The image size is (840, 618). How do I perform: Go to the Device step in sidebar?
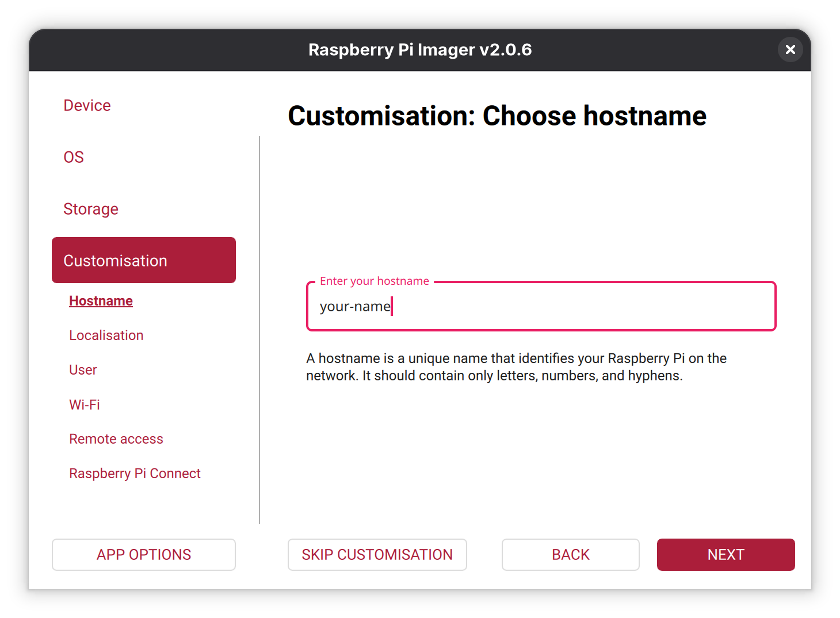(87, 105)
